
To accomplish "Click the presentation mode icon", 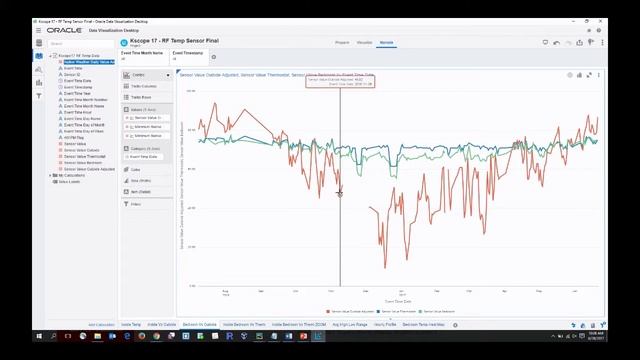I will 545,42.
